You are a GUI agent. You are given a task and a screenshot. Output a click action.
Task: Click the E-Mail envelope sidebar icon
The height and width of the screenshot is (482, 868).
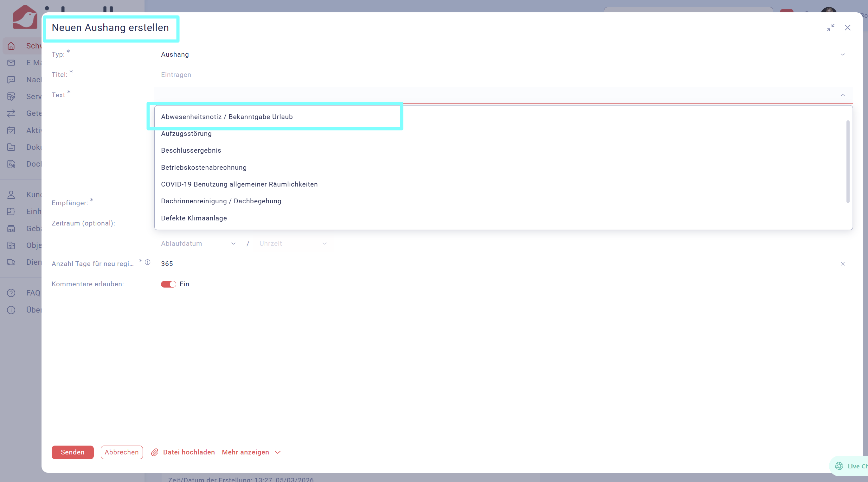point(11,63)
